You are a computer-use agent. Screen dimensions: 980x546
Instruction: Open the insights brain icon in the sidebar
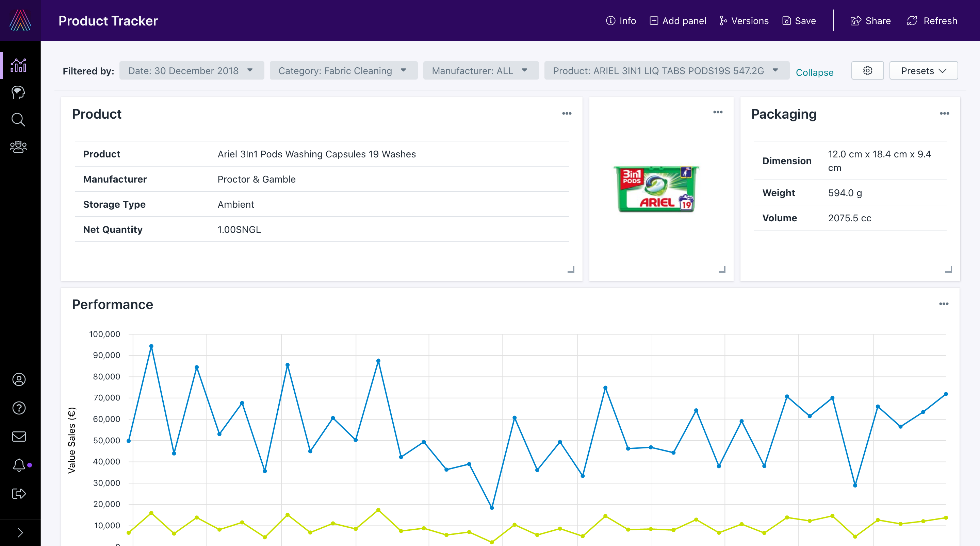pyautogui.click(x=18, y=92)
